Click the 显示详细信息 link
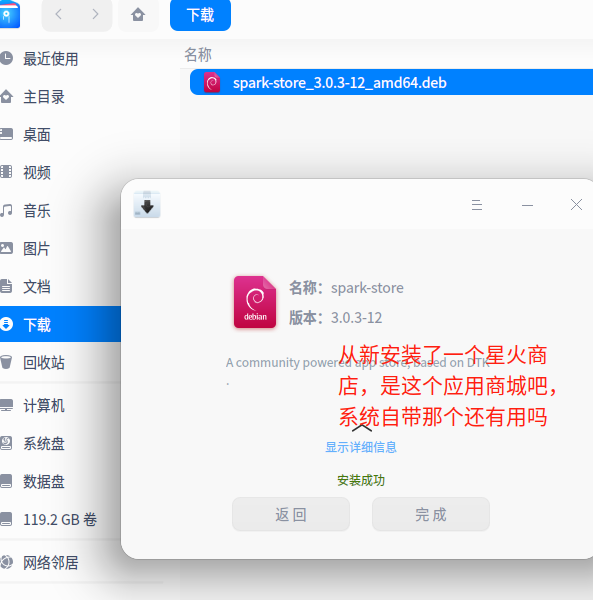 (361, 447)
